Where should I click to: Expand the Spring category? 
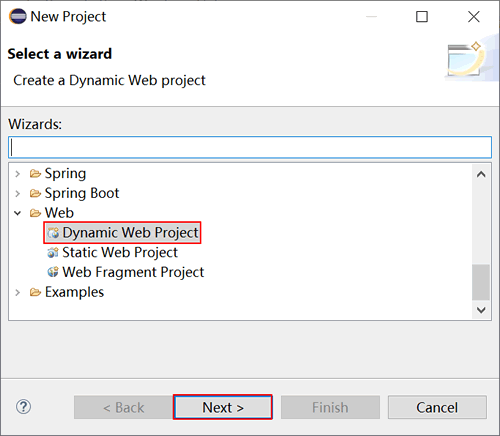[18, 174]
